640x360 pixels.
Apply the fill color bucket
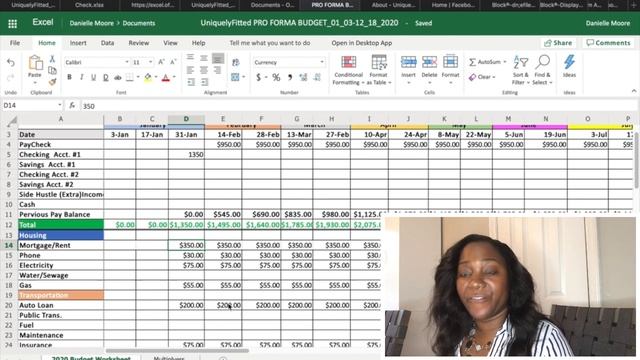pyautogui.click(x=148, y=77)
